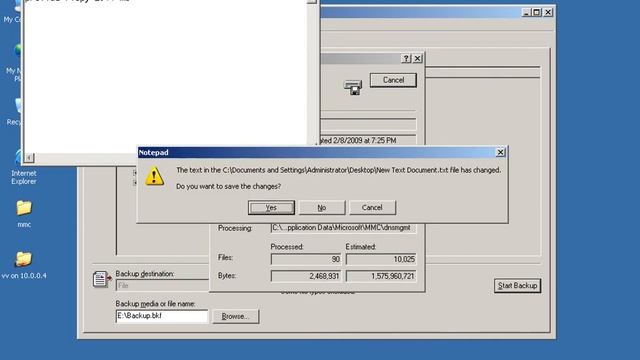Click Browse next to the backup file name

click(236, 316)
